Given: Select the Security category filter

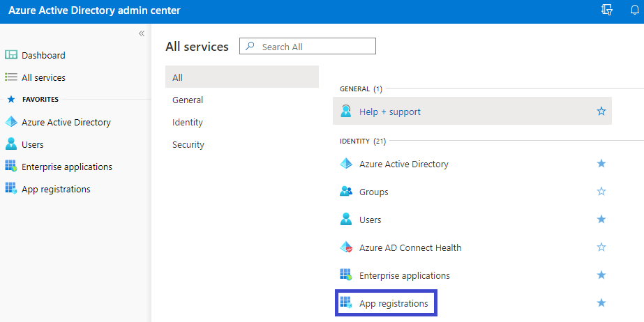Looking at the screenshot, I should (188, 144).
